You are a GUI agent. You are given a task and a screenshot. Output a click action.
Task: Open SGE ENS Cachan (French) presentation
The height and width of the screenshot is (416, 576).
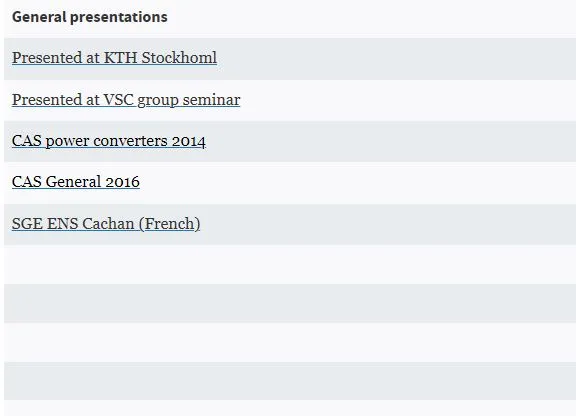pos(106,224)
